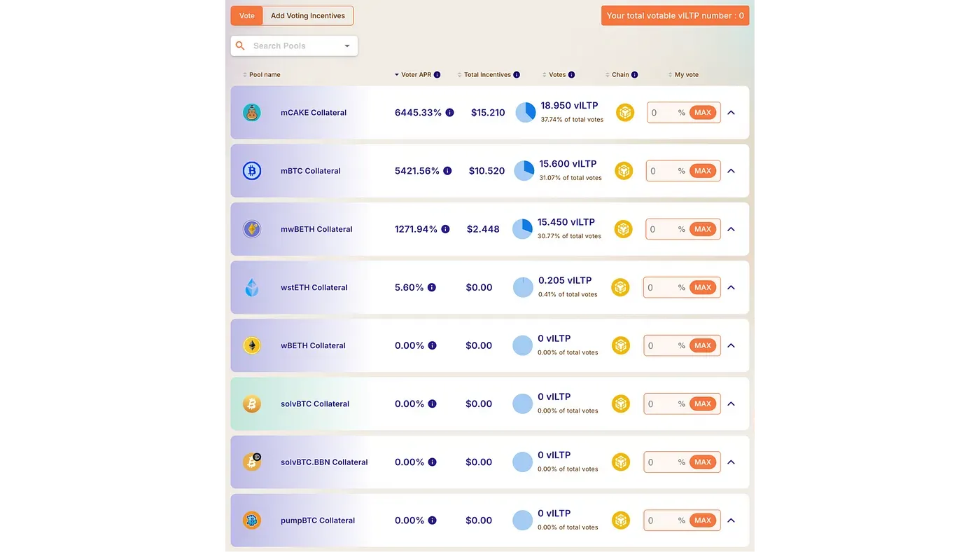Screen dimensions: 980x552
Task: Click the magnifier icon in search box
Action: pyautogui.click(x=240, y=46)
